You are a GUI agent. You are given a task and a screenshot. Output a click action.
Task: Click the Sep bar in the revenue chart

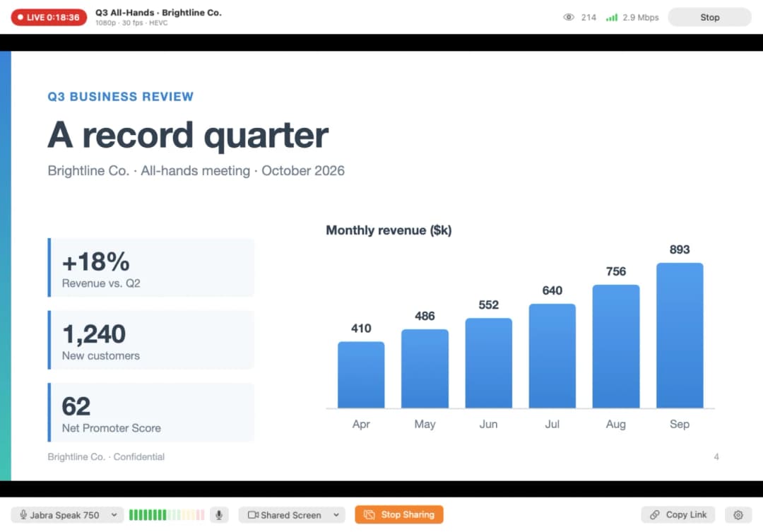pos(680,336)
